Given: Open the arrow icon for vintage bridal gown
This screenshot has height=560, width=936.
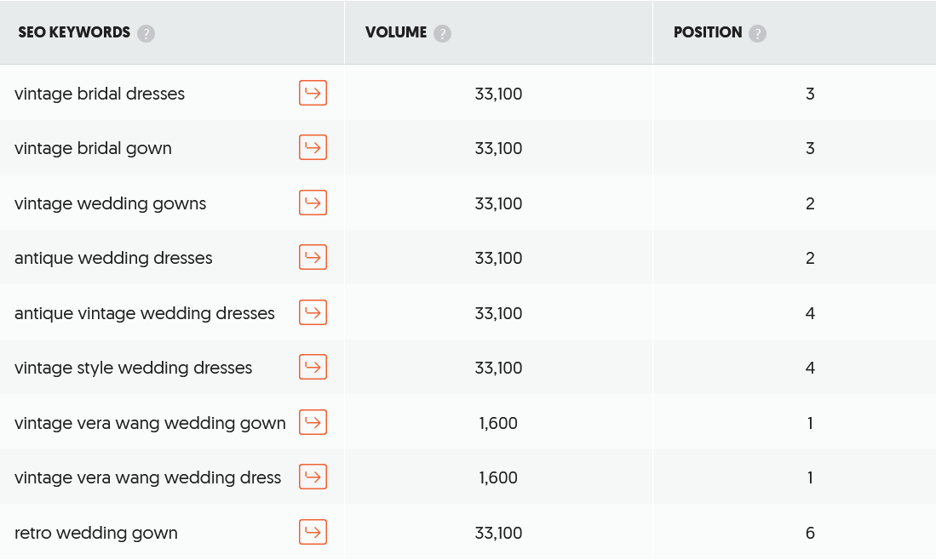Looking at the screenshot, I should point(313,147).
